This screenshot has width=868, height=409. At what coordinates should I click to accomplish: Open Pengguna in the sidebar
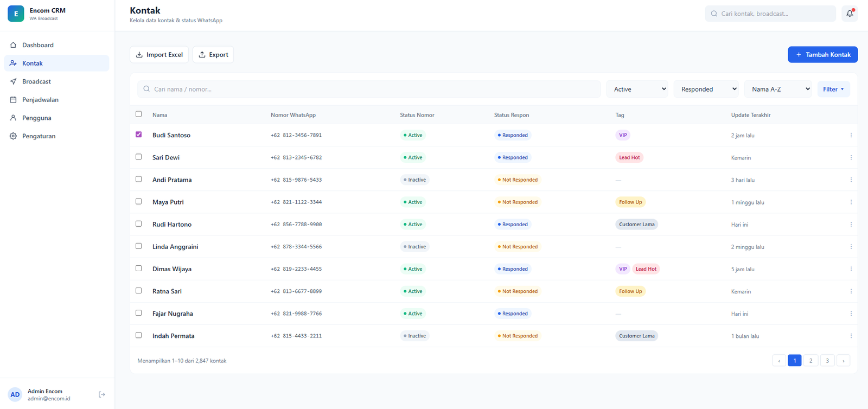(x=56, y=118)
